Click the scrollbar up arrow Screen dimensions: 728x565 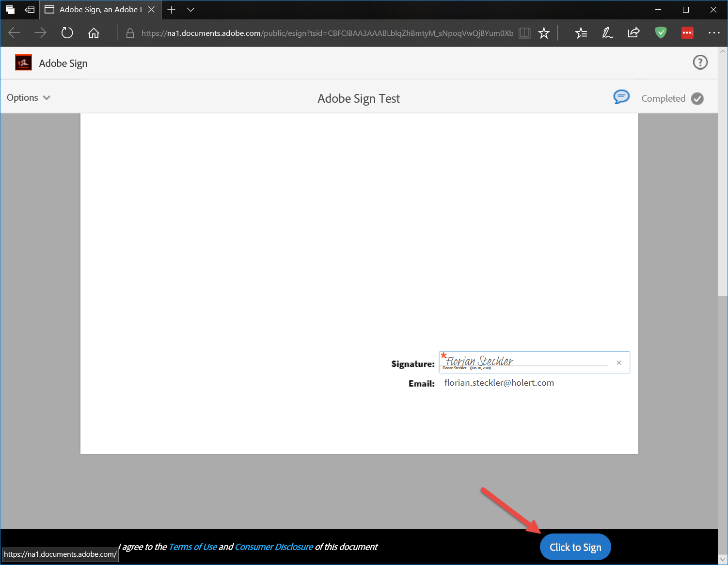pyautogui.click(x=723, y=51)
